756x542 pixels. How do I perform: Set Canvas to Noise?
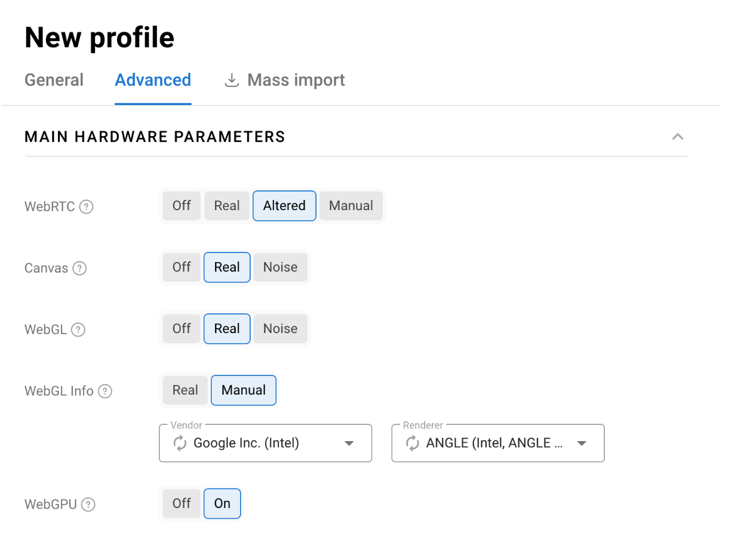coord(280,267)
